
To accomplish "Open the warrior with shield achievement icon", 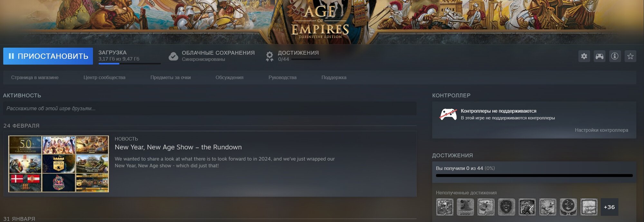I will pyautogui.click(x=527, y=207).
